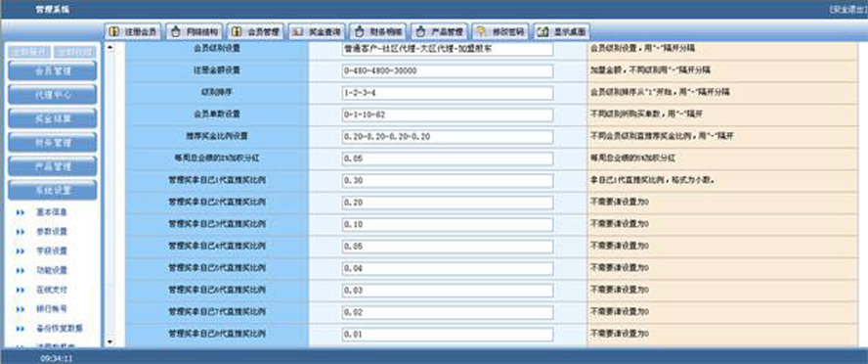Click the 注册金额设置 input field
868x364 pixels.
pyautogui.click(x=448, y=71)
